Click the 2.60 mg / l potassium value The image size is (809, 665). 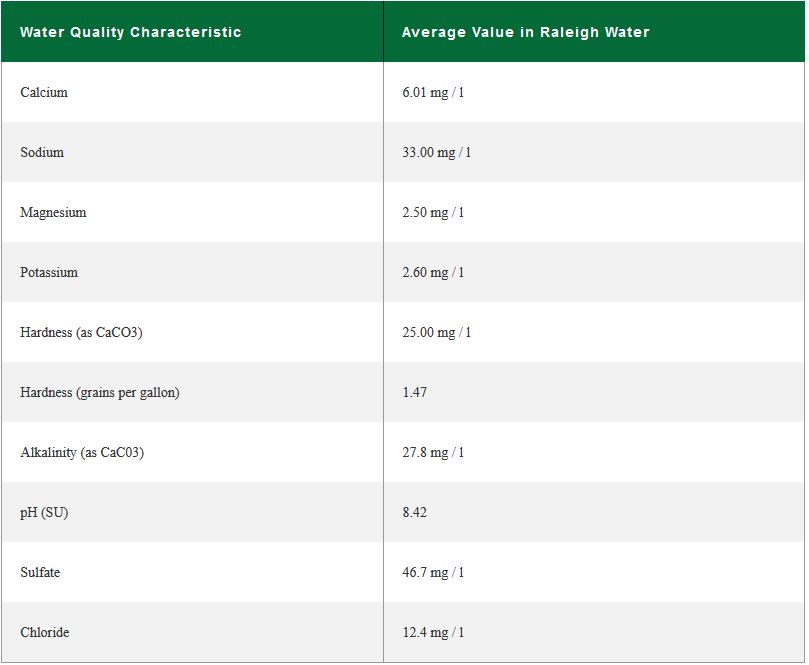coord(433,272)
